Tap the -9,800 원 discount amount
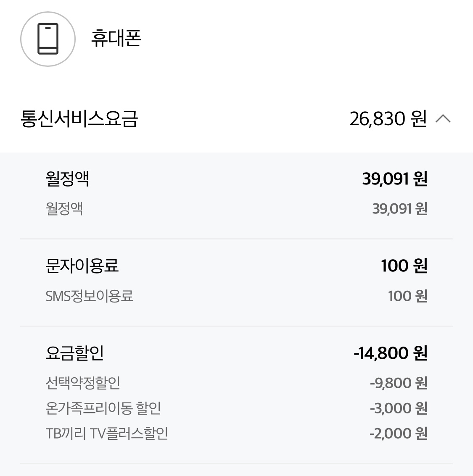 pyautogui.click(x=398, y=383)
